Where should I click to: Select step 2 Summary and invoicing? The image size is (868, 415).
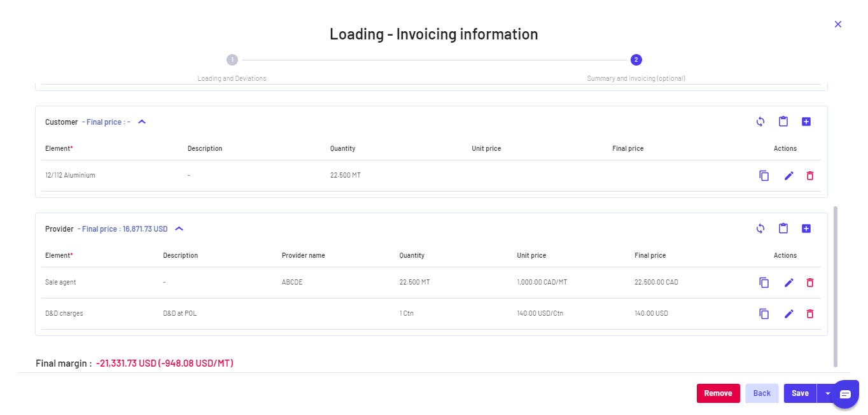tap(636, 60)
